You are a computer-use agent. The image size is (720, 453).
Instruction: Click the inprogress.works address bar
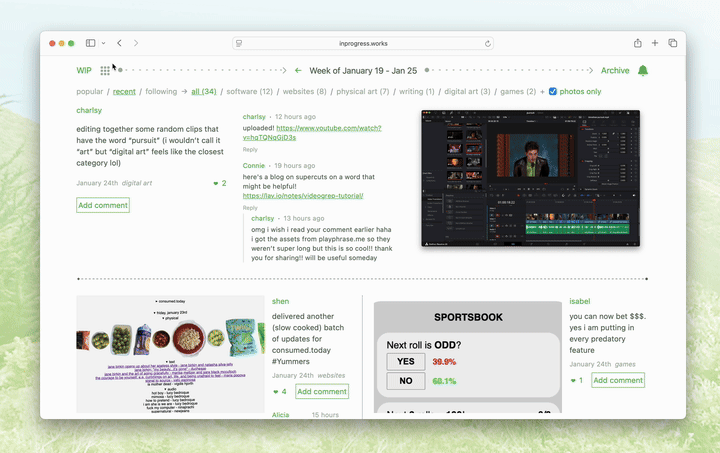(362, 44)
